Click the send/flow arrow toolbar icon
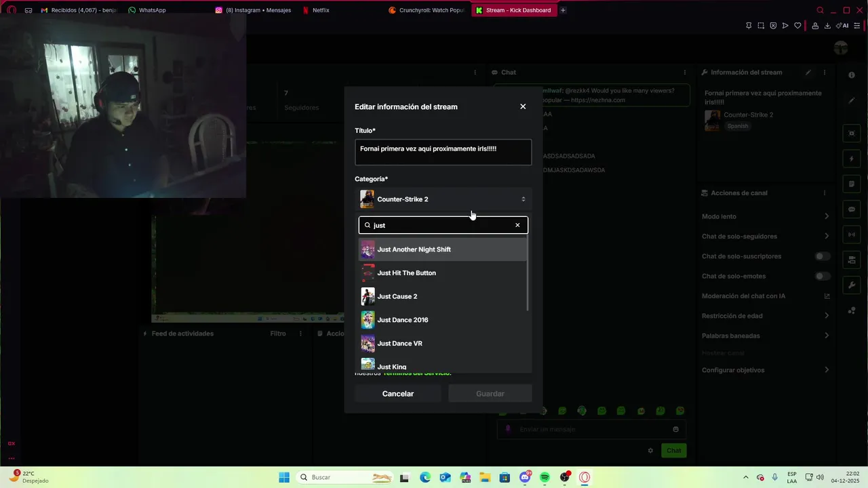 click(x=785, y=26)
